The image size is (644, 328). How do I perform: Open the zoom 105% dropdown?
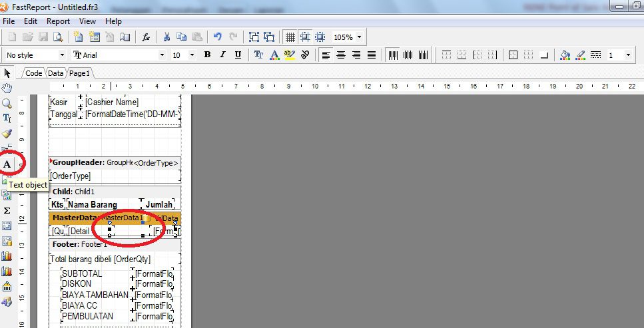click(360, 37)
